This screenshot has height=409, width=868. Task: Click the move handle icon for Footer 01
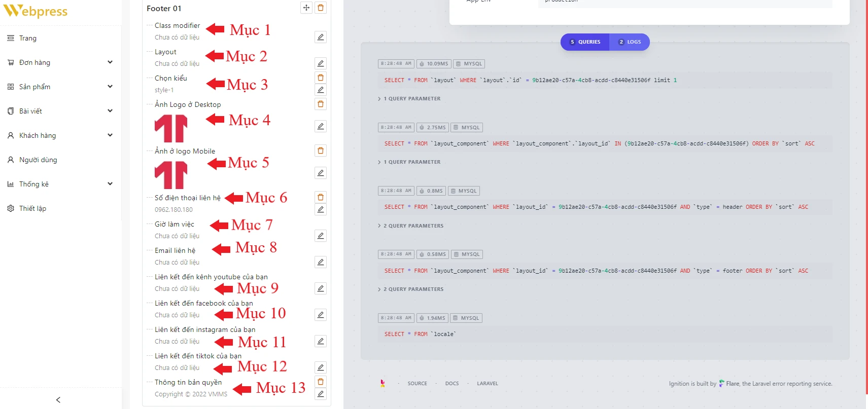[x=306, y=8]
